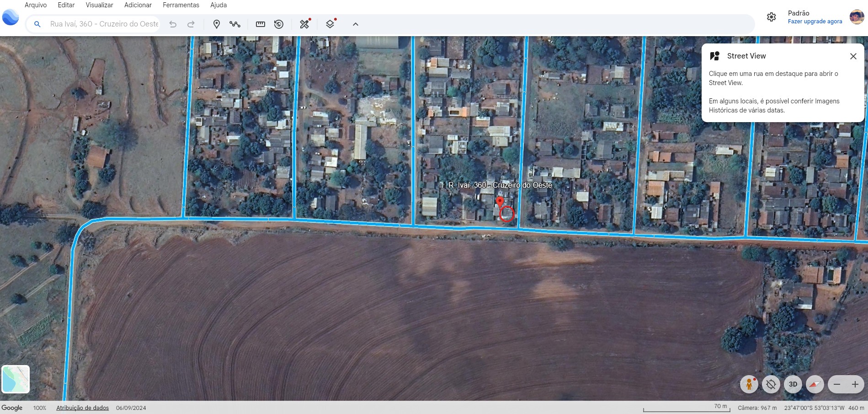
Task: Open the Adicionar menu
Action: [x=138, y=5]
